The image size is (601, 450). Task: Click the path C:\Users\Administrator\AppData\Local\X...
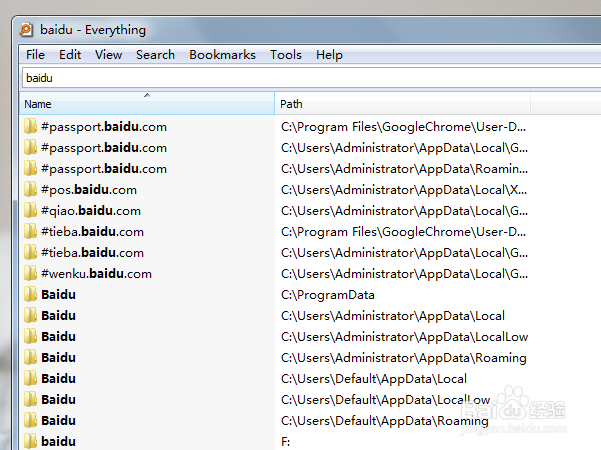pyautogui.click(x=404, y=190)
